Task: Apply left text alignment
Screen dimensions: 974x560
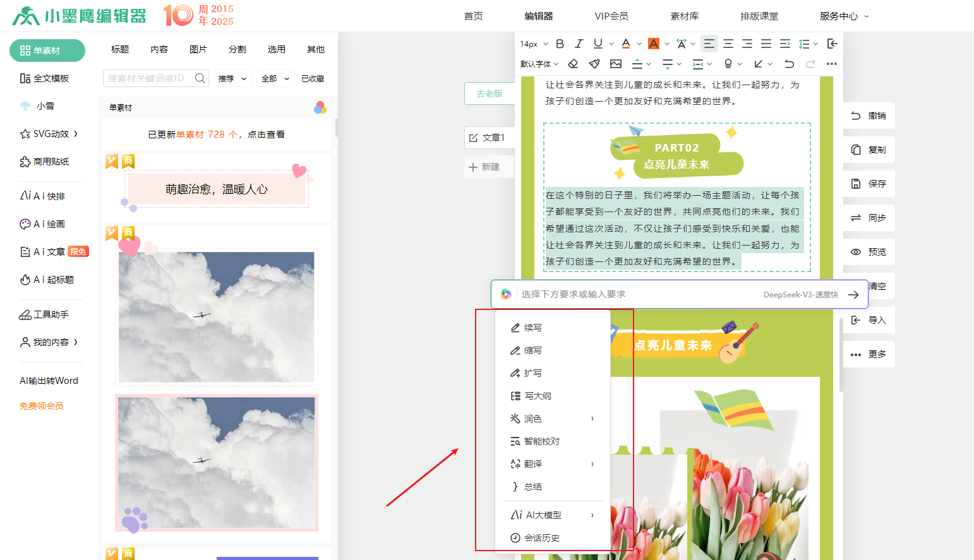Action: point(709,44)
